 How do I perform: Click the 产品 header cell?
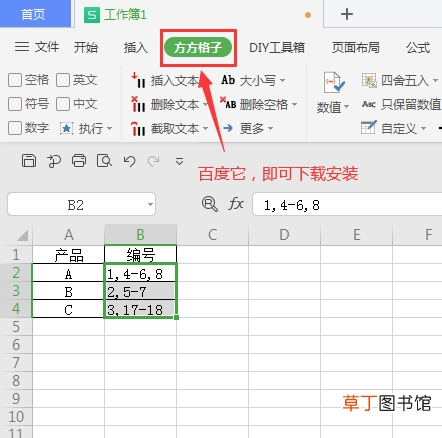coord(68,255)
